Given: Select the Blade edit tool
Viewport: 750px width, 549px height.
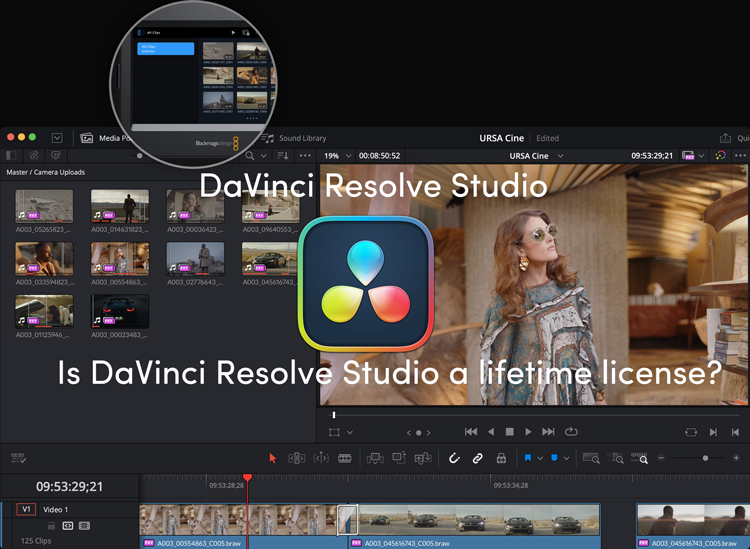Looking at the screenshot, I should tap(344, 458).
